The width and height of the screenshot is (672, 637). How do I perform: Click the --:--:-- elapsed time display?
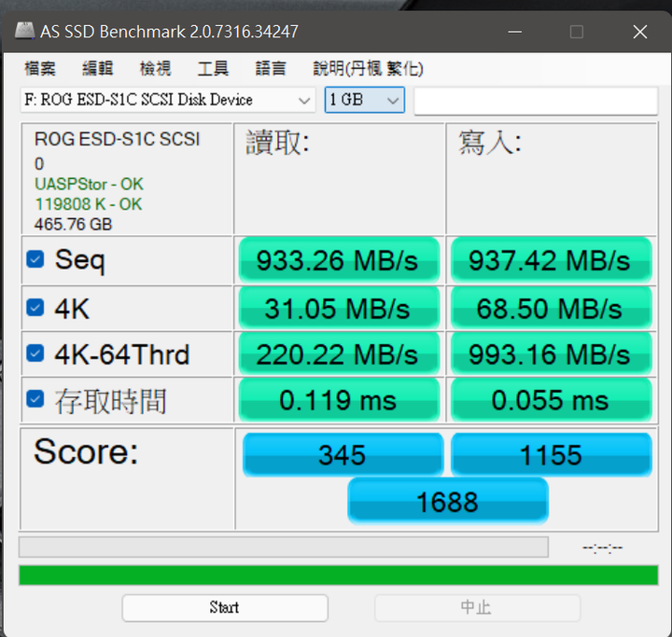tap(603, 547)
